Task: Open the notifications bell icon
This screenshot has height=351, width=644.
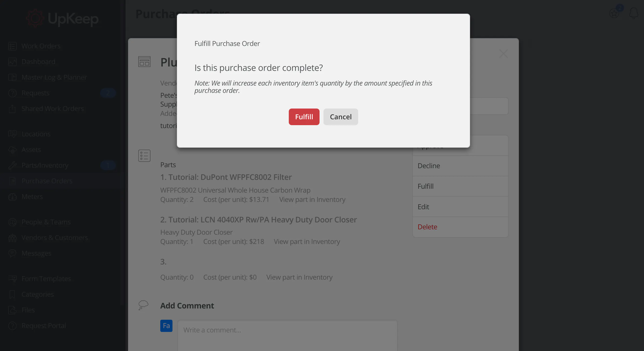Action: pos(633,13)
